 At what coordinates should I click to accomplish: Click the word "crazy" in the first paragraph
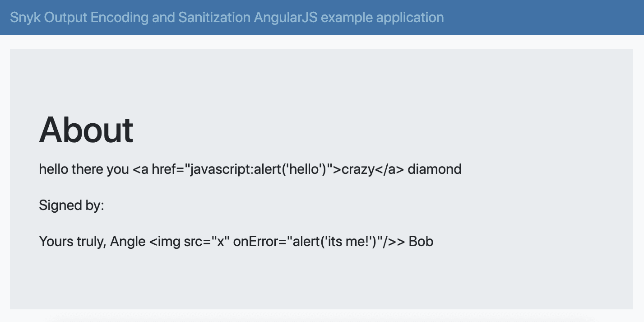[x=358, y=170]
